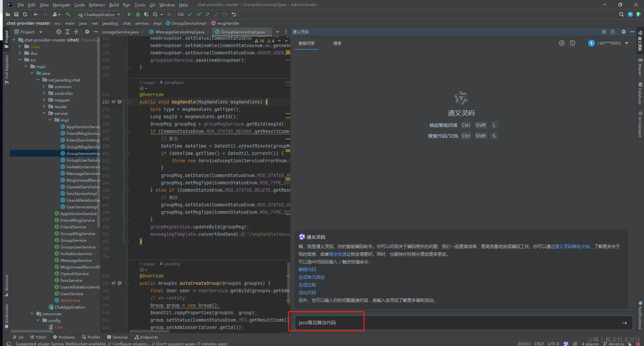Click the feedback edit icon in Lingma header
The height and width of the screenshot is (346, 644).
pos(604,32)
